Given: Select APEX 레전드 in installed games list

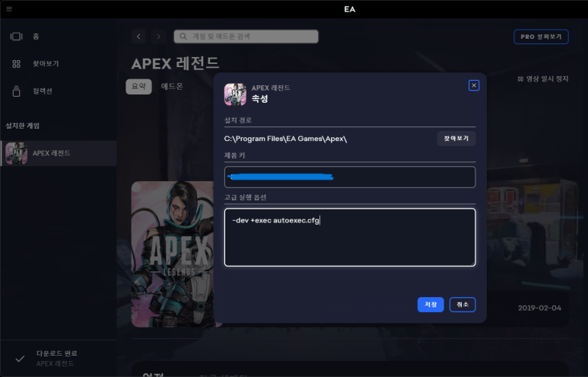Looking at the screenshot, I should [59, 153].
